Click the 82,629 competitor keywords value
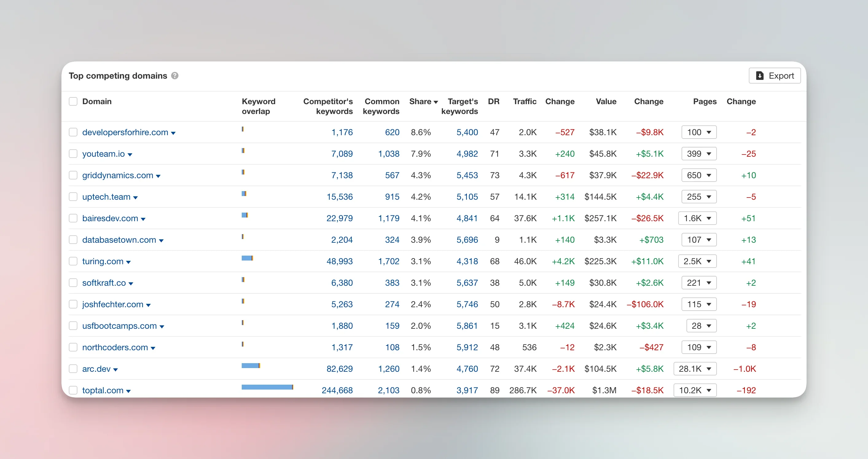The width and height of the screenshot is (868, 459). tap(339, 369)
